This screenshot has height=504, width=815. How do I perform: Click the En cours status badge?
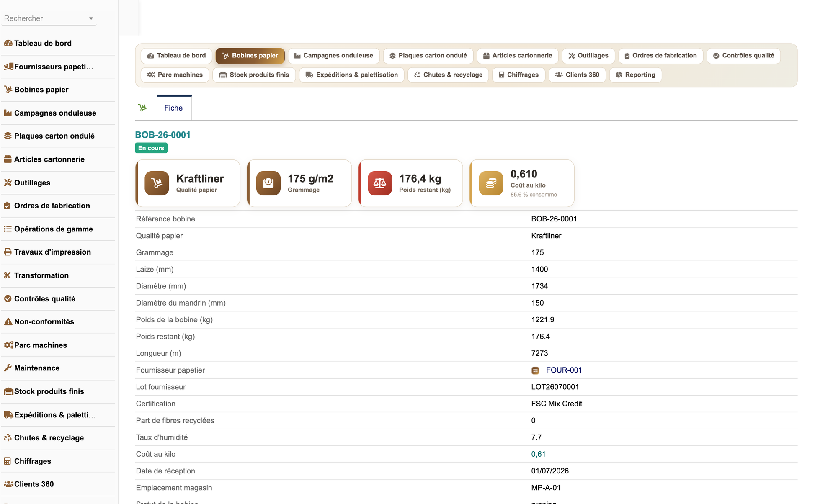pyautogui.click(x=151, y=148)
